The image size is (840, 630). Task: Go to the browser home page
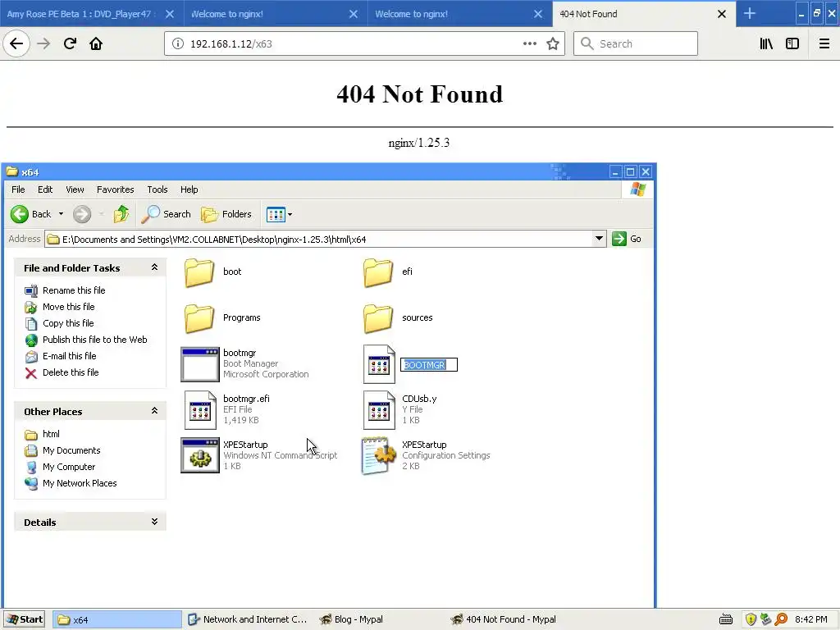tap(96, 43)
